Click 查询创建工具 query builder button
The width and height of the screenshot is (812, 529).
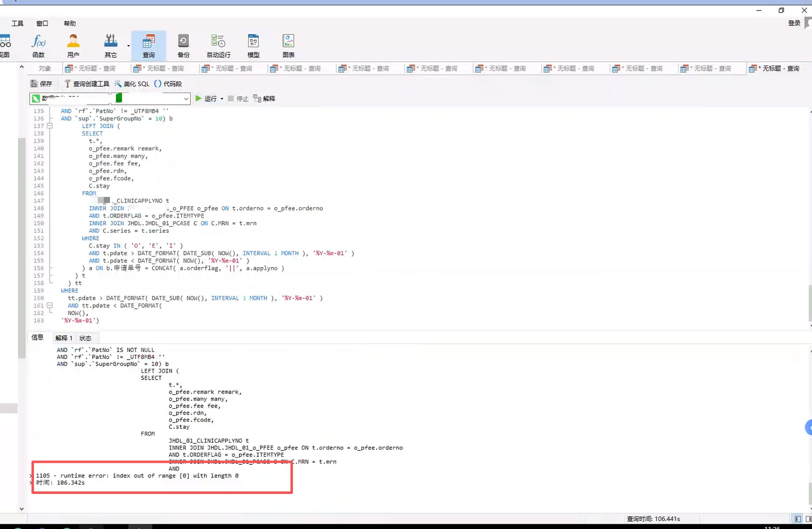click(86, 84)
